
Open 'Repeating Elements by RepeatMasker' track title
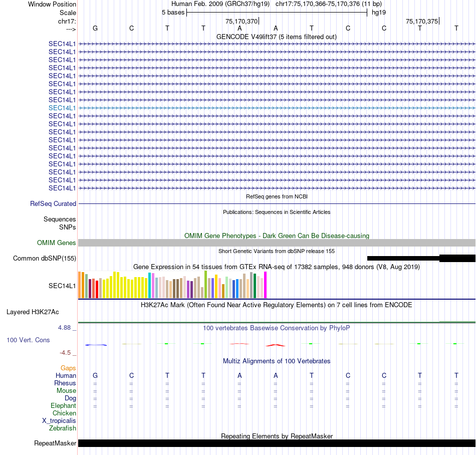pyautogui.click(x=277, y=436)
